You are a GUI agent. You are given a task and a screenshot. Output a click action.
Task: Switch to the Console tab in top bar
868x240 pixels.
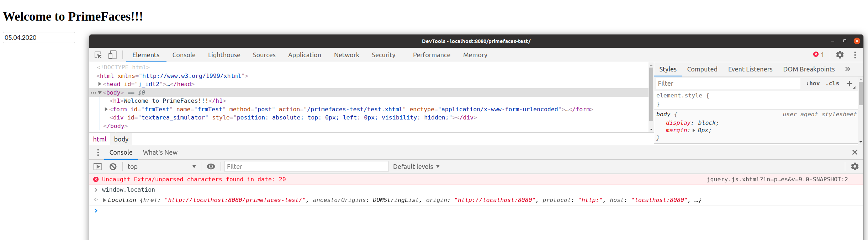(184, 55)
